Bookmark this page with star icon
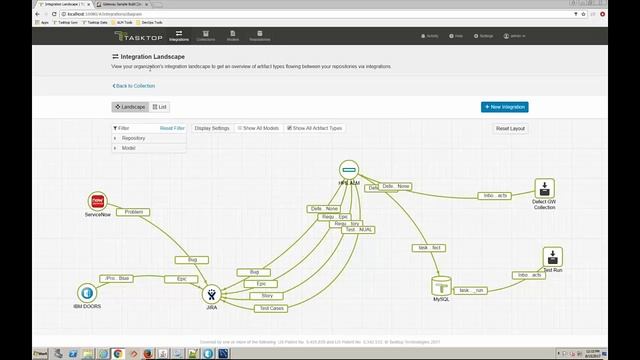640x360 pixels. (x=583, y=14)
